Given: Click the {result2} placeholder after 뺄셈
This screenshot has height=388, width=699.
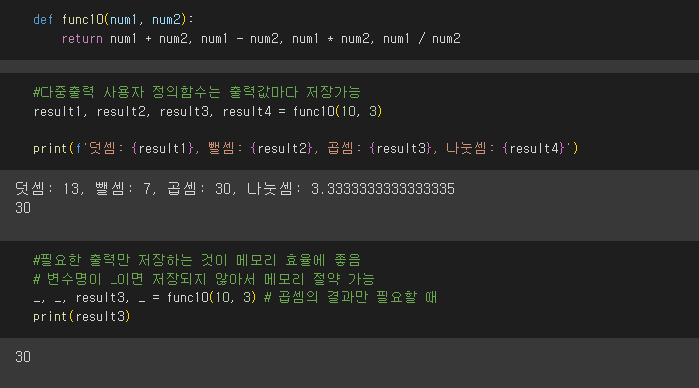Looking at the screenshot, I should [x=282, y=148].
